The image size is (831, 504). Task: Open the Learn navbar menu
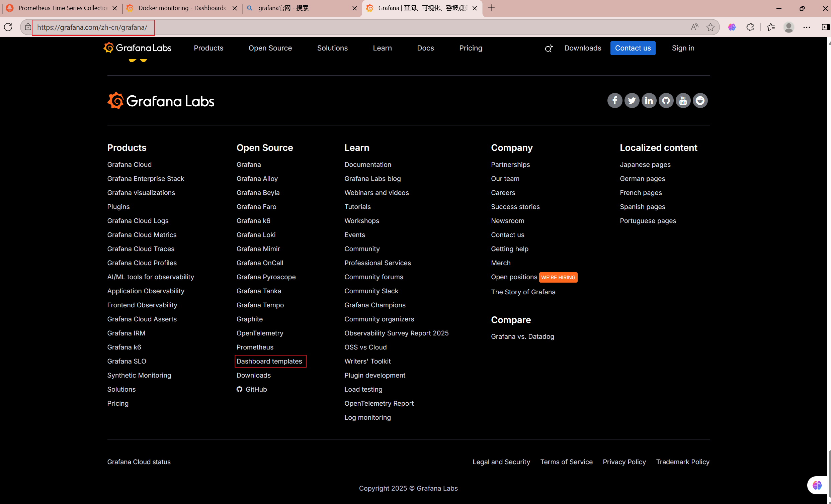coord(382,48)
